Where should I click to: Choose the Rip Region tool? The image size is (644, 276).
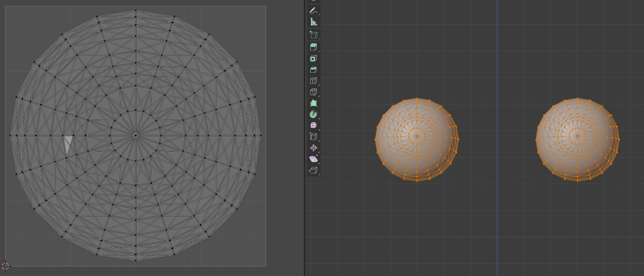314,170
